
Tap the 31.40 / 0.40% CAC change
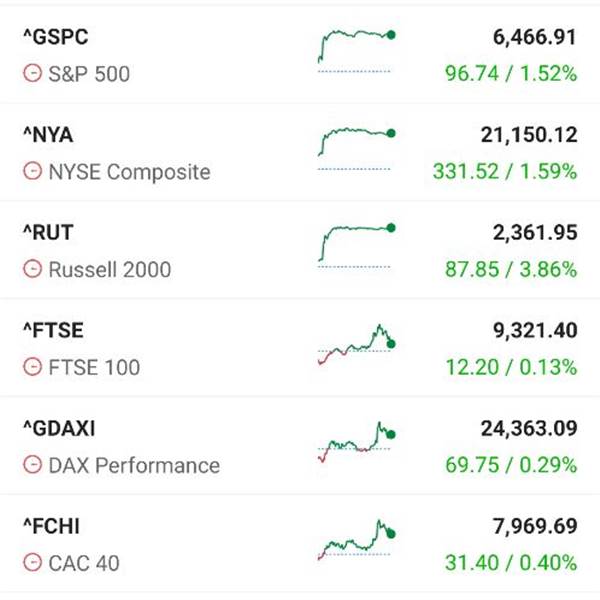(x=511, y=563)
